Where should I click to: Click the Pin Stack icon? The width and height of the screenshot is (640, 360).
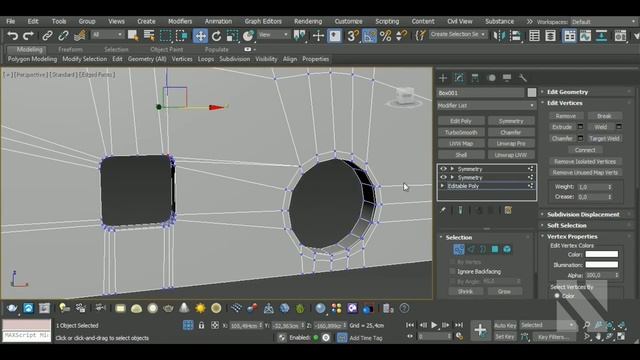click(x=443, y=210)
